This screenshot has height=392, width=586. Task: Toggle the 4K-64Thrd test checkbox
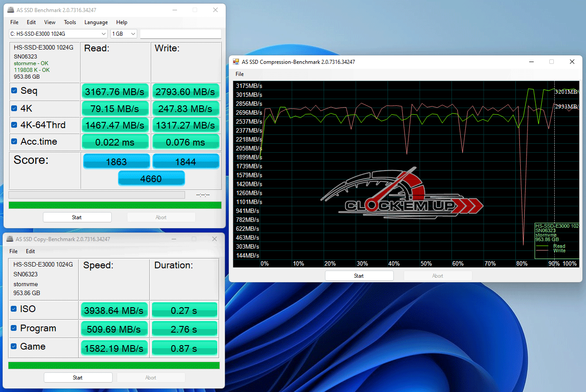point(14,125)
